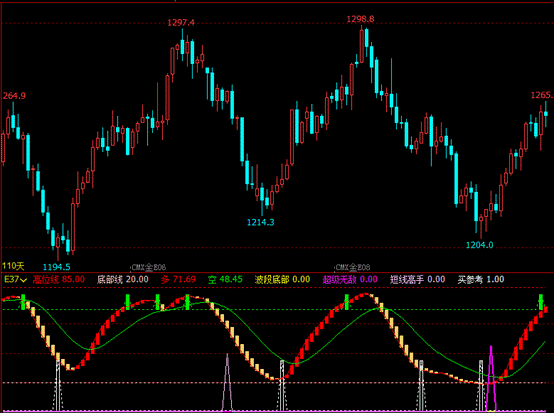The height and width of the screenshot is (413, 554).
Task: Click the rightmost green signal marker
Action: pyautogui.click(x=541, y=302)
